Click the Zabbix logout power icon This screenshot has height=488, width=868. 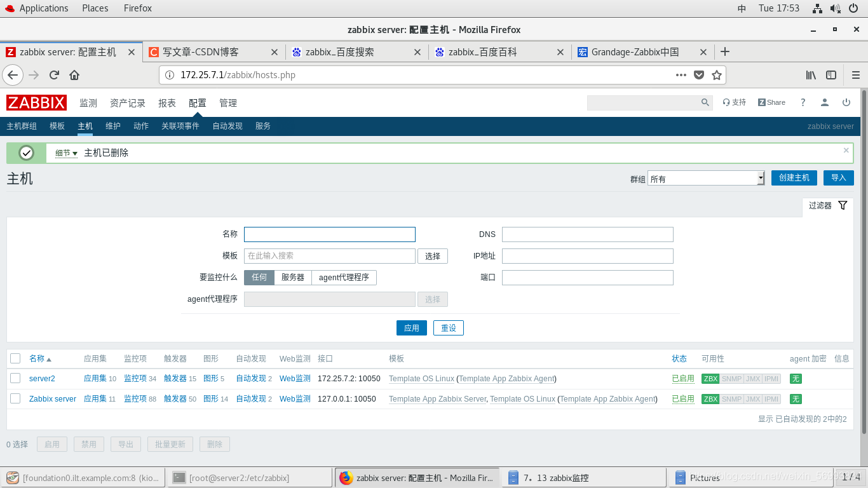(x=846, y=102)
